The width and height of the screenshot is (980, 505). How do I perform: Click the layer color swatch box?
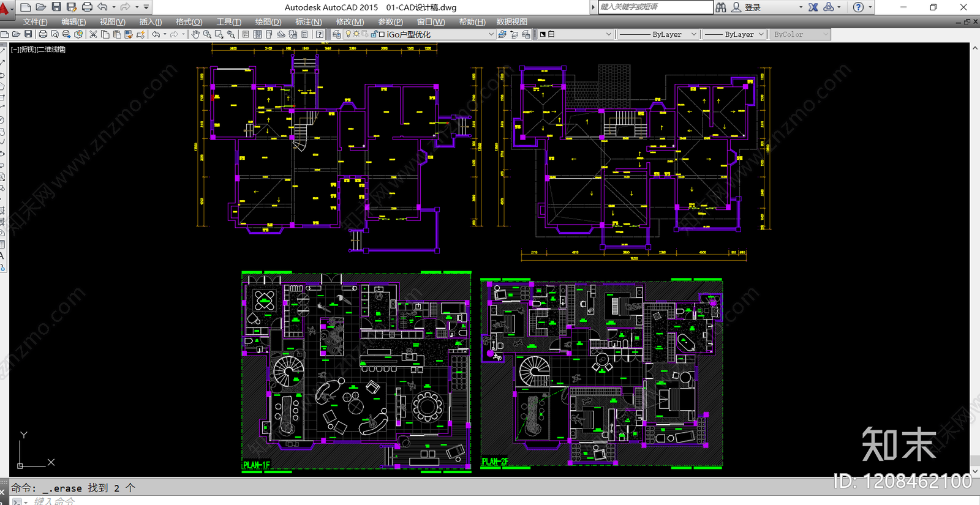click(x=382, y=34)
